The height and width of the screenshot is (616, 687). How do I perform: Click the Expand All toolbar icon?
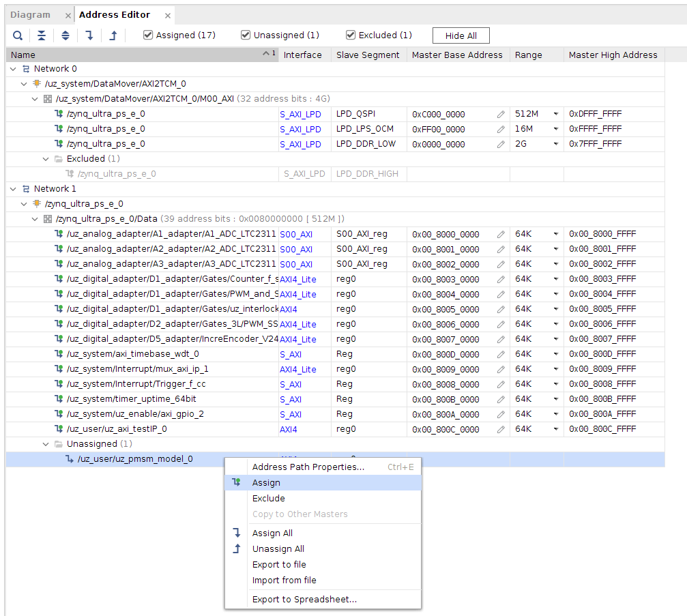click(65, 35)
